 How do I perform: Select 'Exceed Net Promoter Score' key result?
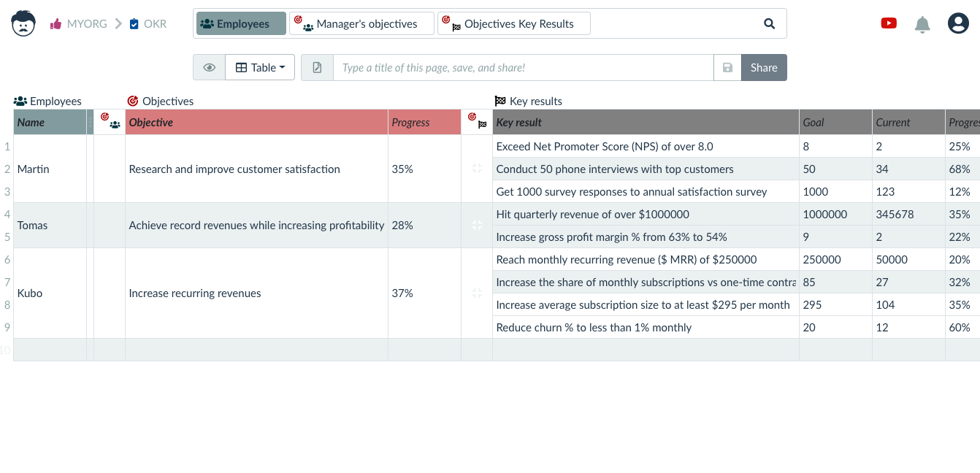[x=646, y=146]
